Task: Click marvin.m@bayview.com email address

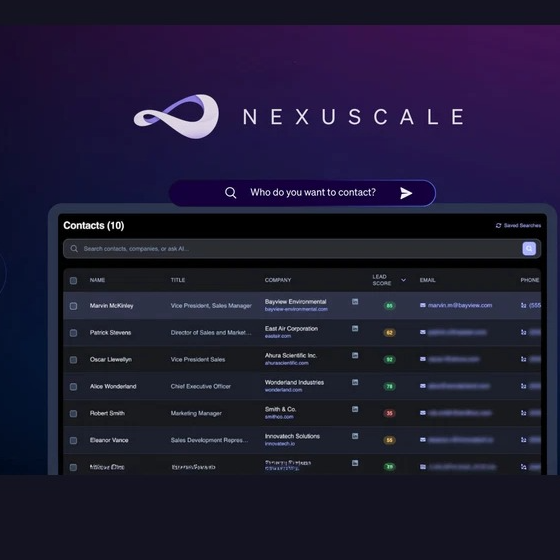Action: 460,305
